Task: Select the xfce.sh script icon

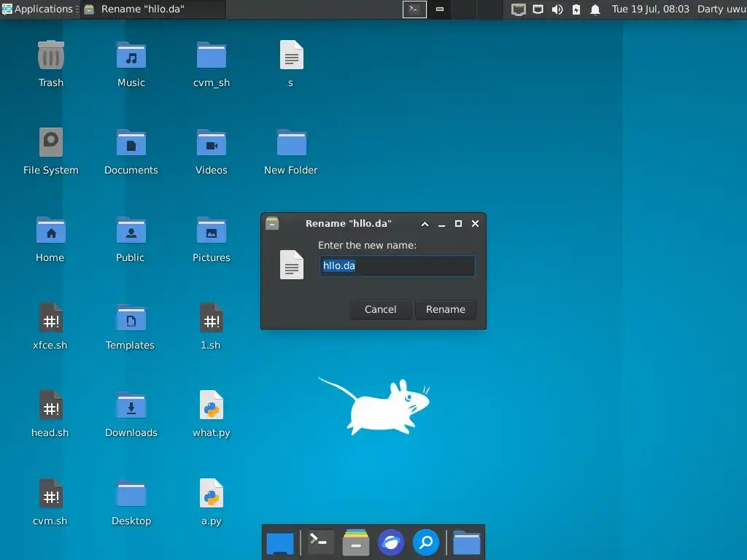Action: click(x=51, y=318)
